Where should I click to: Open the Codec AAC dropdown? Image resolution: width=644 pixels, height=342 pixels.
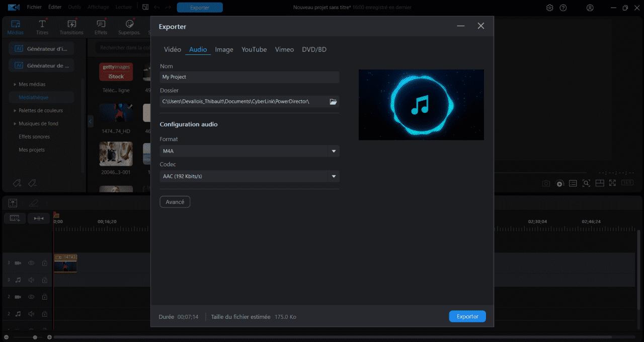(250, 176)
